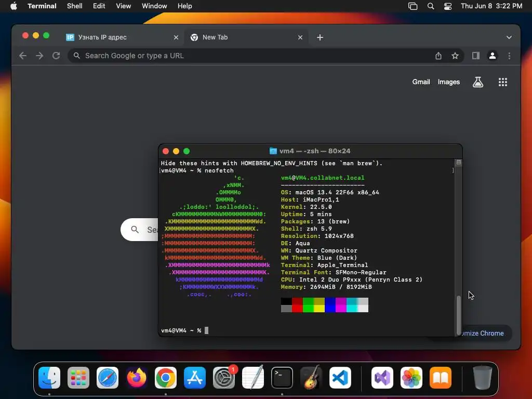The width and height of the screenshot is (532, 399).
Task: Open the Search Labs flask icon
Action: 478,82
